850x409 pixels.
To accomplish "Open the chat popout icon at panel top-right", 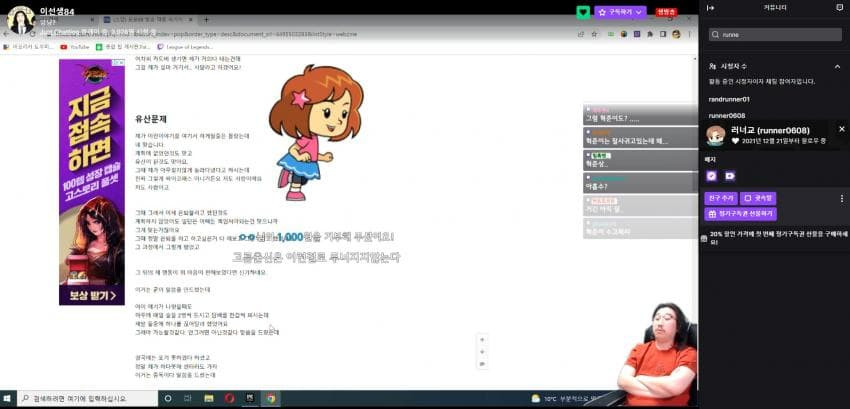I will click(x=840, y=8).
